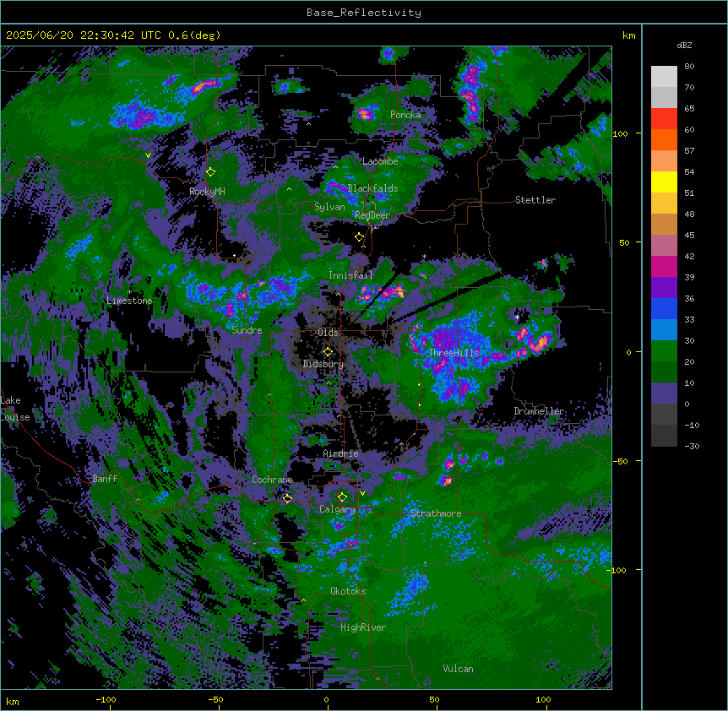
Task: Click the Sylvan label
Action: coord(329,207)
